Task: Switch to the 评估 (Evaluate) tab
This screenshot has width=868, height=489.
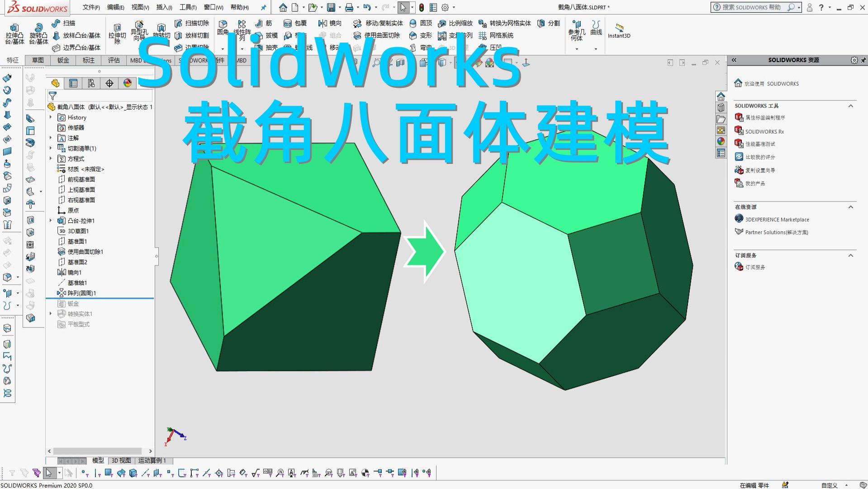Action: pos(114,60)
